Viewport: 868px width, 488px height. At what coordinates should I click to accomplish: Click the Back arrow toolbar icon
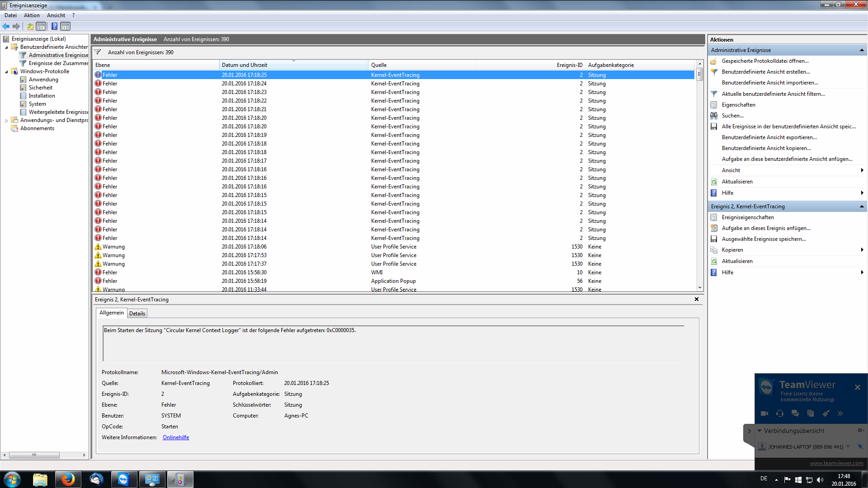pos(6,26)
